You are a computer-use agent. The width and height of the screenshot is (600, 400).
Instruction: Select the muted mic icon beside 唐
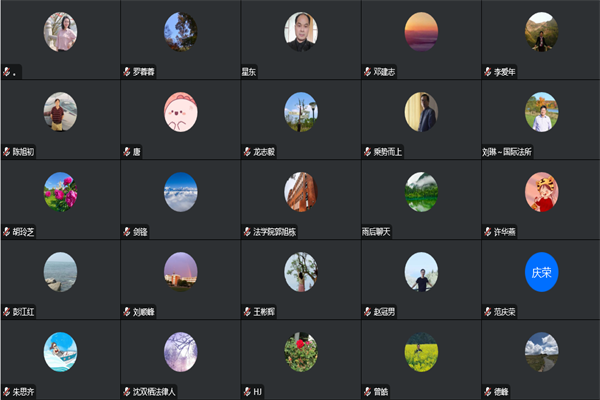pos(127,152)
